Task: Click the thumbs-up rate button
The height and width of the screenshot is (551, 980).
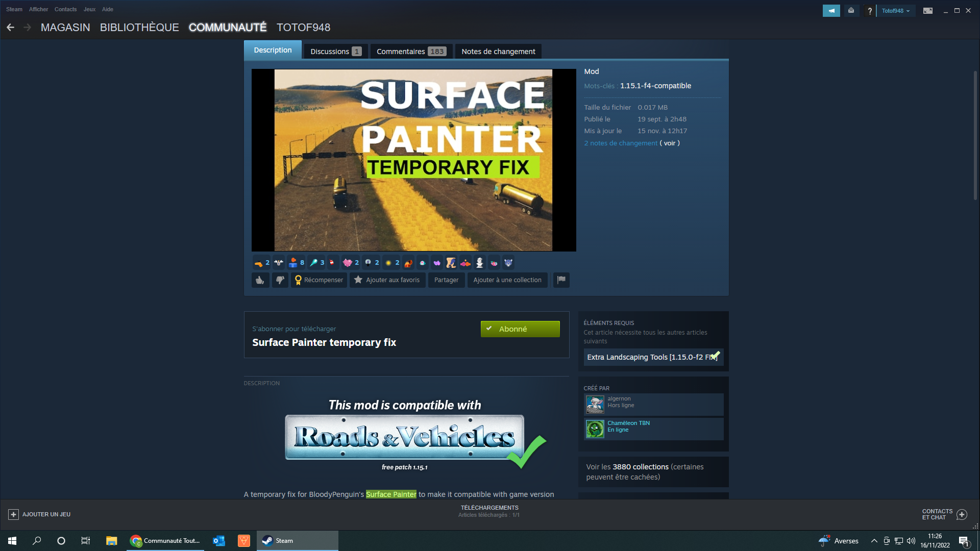Action: (260, 280)
